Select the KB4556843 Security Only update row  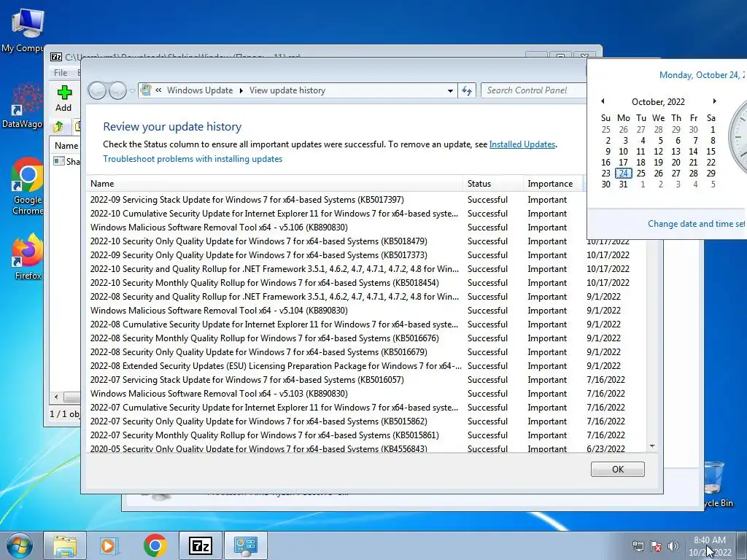pos(366,448)
